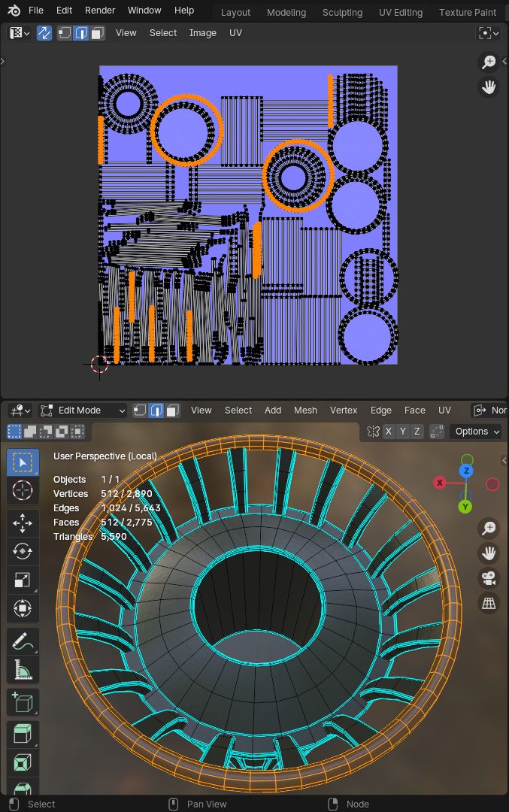The height and width of the screenshot is (812, 509).
Task: Click the UV editor zoom magnifier icon
Action: click(488, 62)
